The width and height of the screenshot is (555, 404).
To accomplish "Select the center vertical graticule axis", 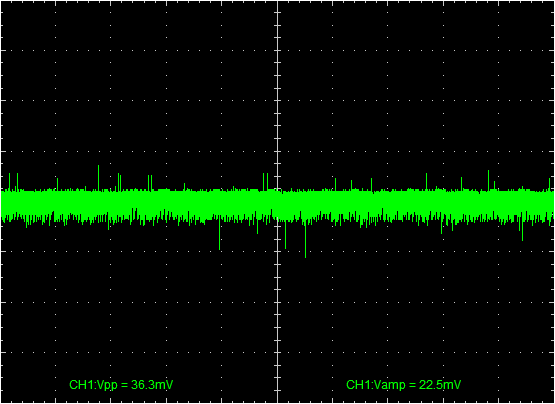I will [x=278, y=202].
